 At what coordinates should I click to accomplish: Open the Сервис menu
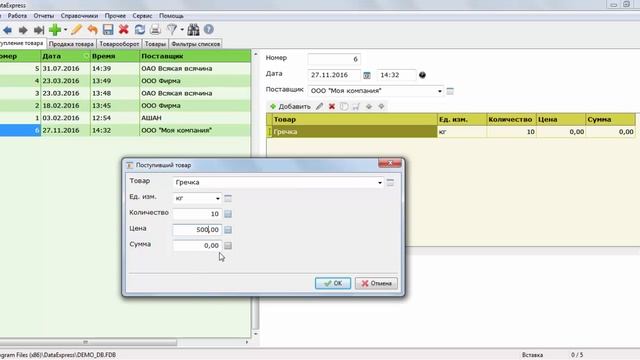click(142, 16)
